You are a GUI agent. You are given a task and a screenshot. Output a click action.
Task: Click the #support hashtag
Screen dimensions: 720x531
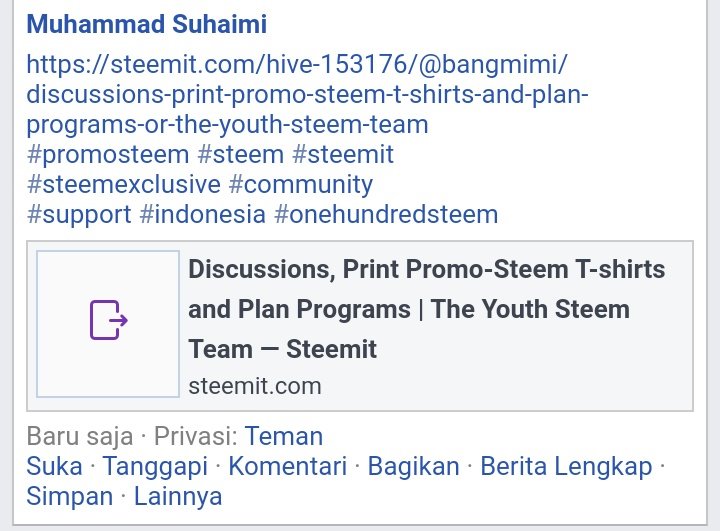pos(79,214)
